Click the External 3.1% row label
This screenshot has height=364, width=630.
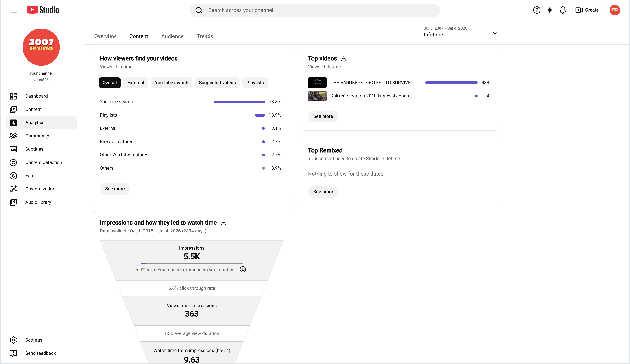(x=108, y=128)
